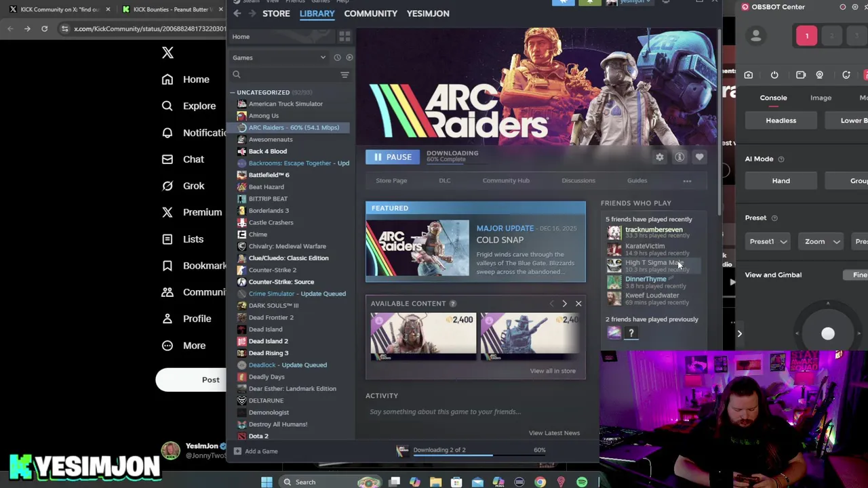Open the Available Content help question icon
Viewport: 868px width, 488px height.
click(x=452, y=304)
